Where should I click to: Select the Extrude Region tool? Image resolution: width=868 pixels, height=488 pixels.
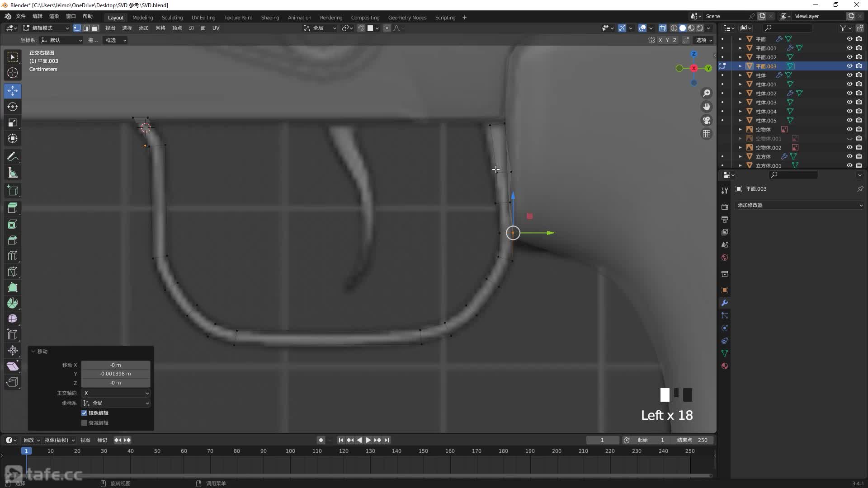[x=13, y=208]
